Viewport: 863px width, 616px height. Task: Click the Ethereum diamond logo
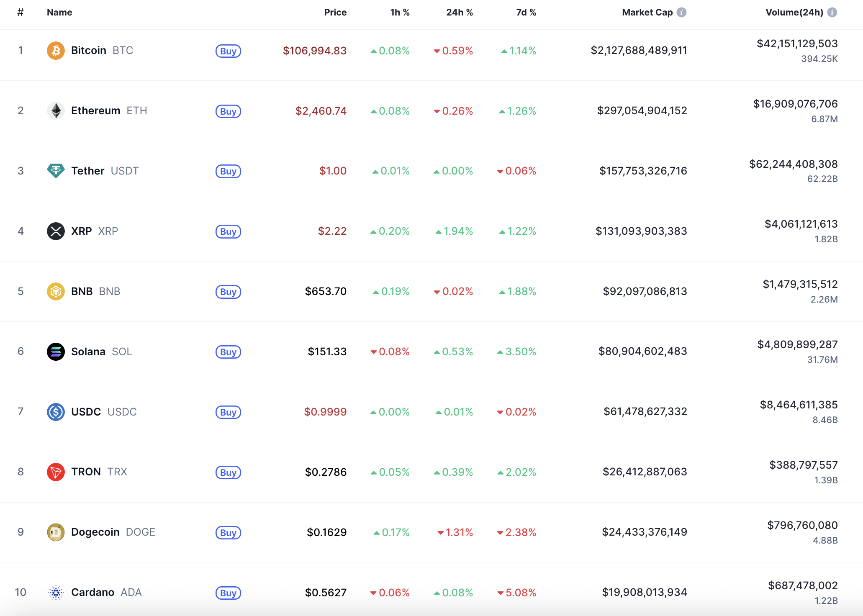click(x=56, y=111)
